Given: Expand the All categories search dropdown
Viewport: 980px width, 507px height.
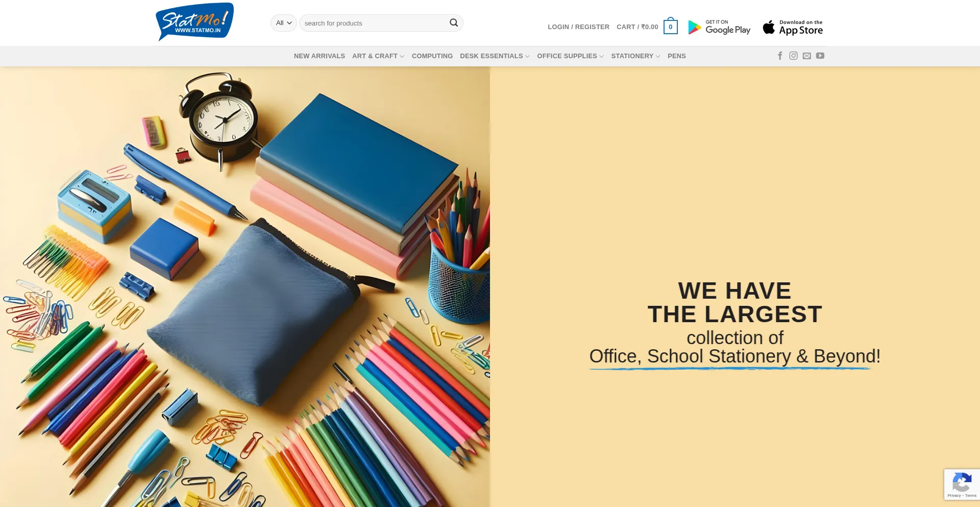Looking at the screenshot, I should coord(283,23).
